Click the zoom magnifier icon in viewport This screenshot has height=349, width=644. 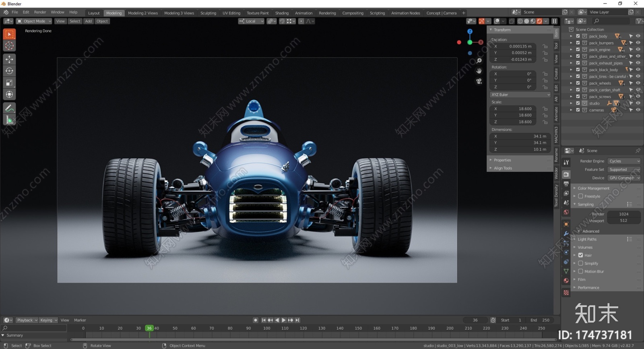click(x=479, y=61)
